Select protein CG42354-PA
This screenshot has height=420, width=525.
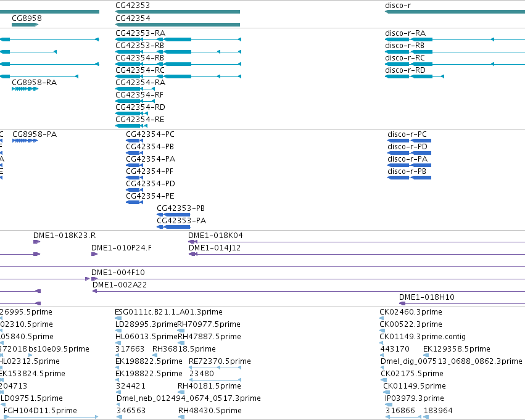(x=134, y=165)
